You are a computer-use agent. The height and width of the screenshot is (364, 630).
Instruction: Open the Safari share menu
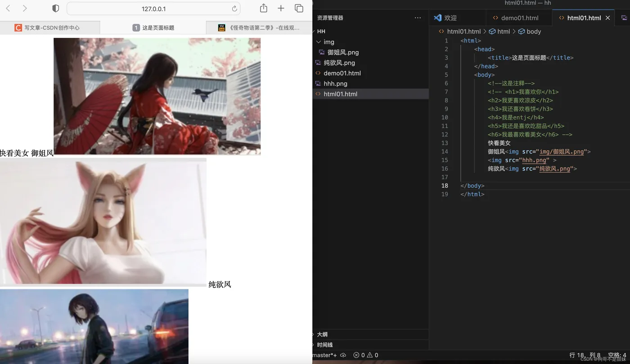264,8
